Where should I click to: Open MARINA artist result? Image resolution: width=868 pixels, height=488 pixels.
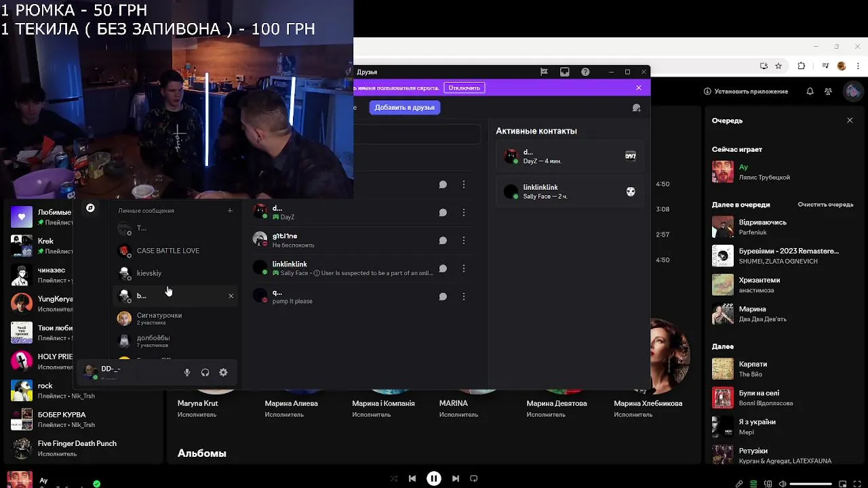click(454, 403)
